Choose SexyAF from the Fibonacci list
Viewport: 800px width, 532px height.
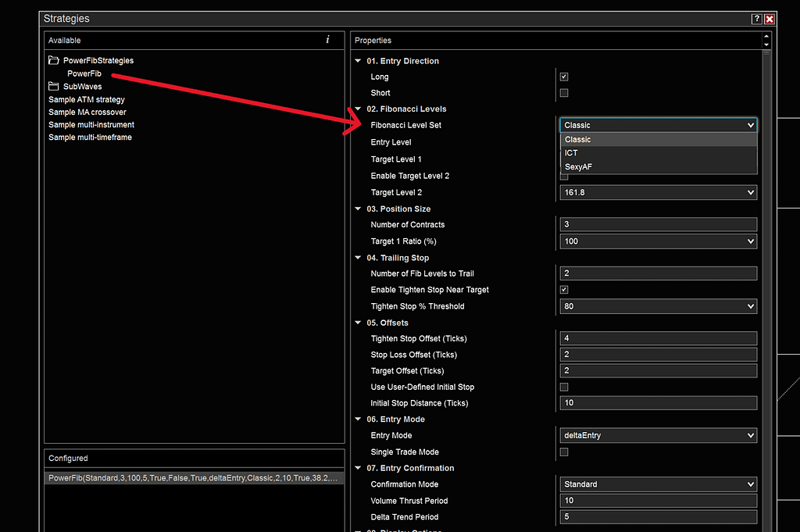[x=578, y=166]
